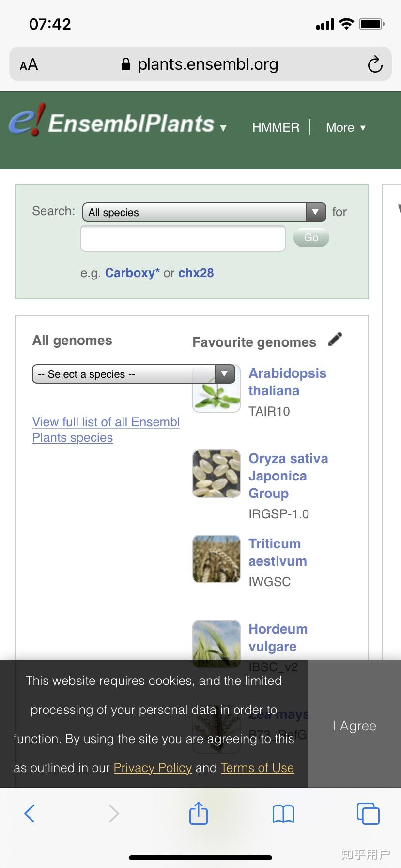Show open tabs with the tabs icon

click(x=368, y=813)
